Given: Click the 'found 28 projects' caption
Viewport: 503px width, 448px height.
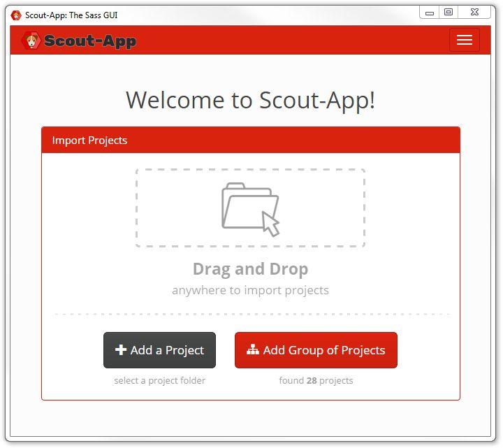Looking at the screenshot, I should click(x=316, y=381).
